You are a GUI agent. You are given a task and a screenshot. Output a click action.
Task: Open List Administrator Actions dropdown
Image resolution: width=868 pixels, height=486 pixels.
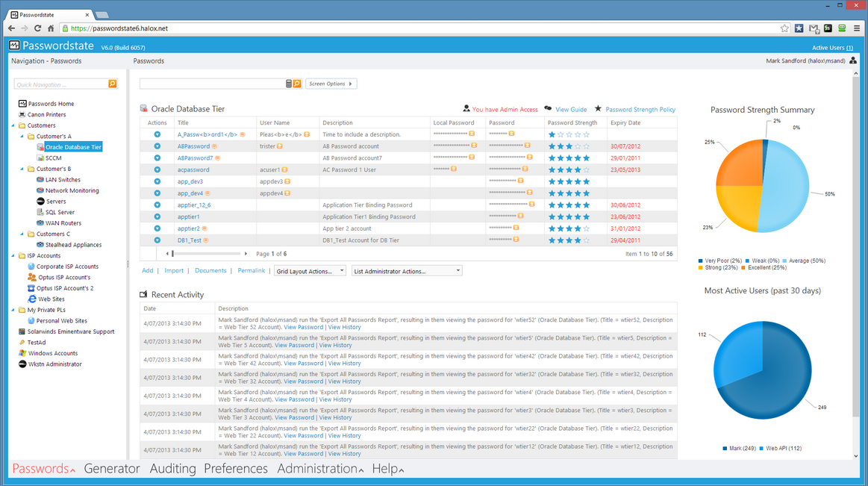coord(407,271)
